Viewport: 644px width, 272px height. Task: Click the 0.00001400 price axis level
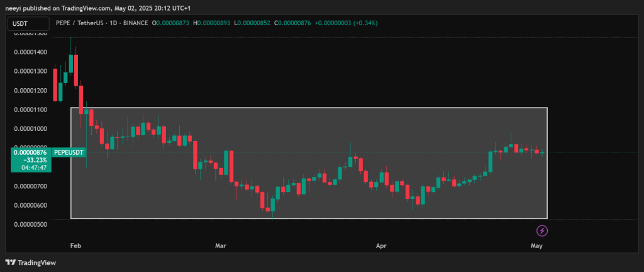30,52
